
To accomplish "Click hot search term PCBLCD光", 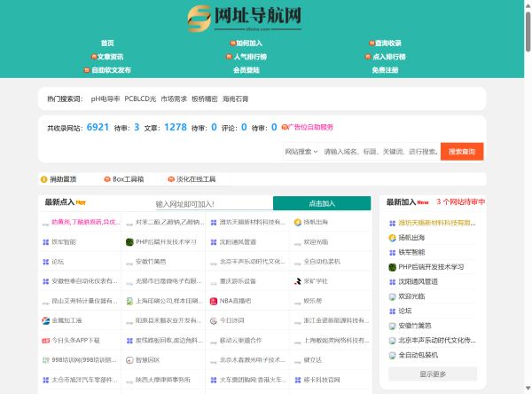I will click(x=140, y=98).
